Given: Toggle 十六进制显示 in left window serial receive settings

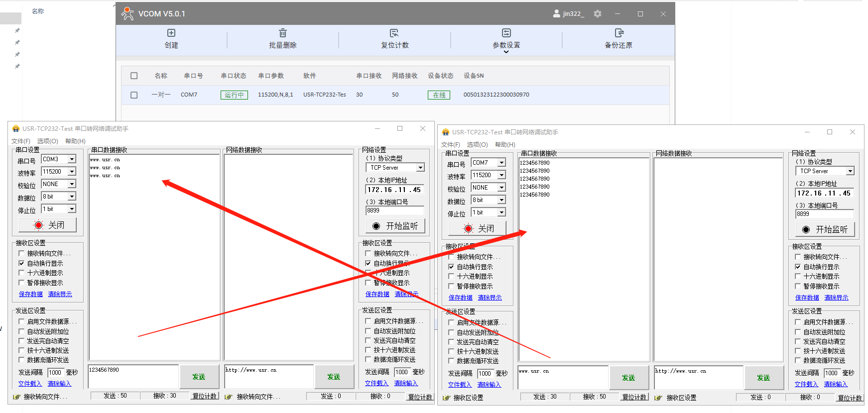Looking at the screenshot, I should pos(21,273).
